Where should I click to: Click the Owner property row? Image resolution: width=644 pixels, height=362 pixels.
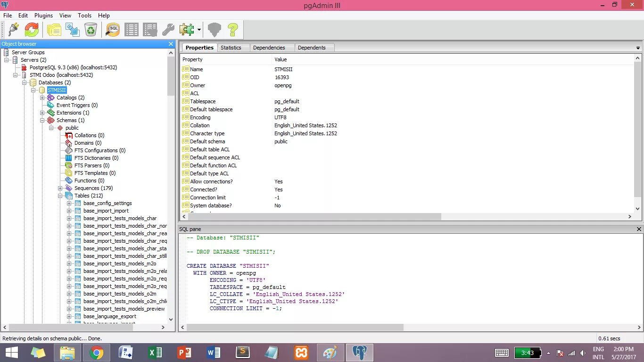point(407,85)
